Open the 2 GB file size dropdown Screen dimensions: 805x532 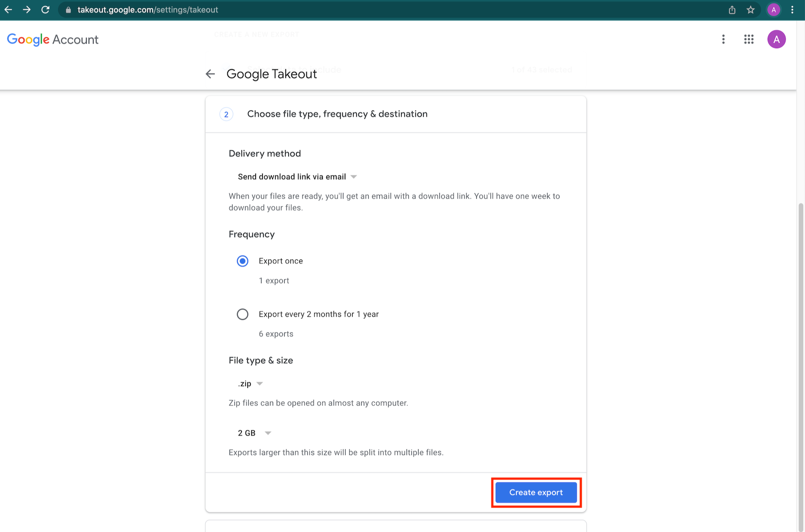[x=254, y=433]
